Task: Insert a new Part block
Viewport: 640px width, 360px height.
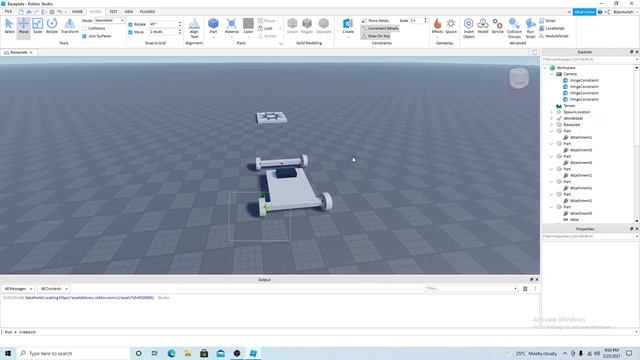Action: click(x=213, y=27)
